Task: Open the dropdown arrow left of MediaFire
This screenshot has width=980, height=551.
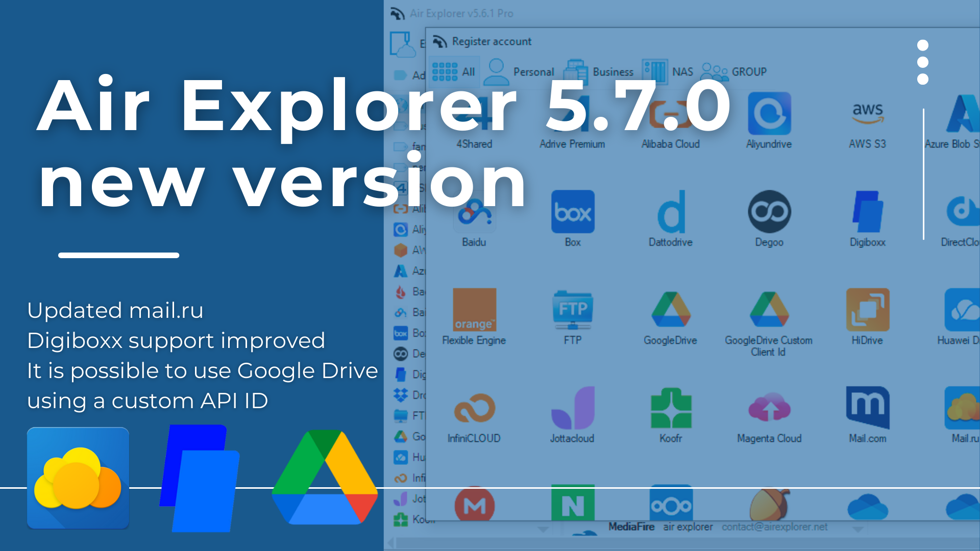Action: pos(544,530)
